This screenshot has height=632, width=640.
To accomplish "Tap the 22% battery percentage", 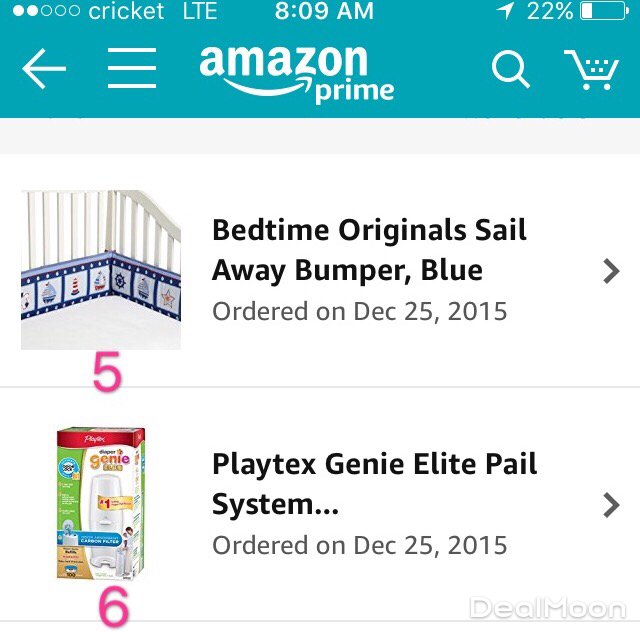I will pyautogui.click(x=550, y=12).
